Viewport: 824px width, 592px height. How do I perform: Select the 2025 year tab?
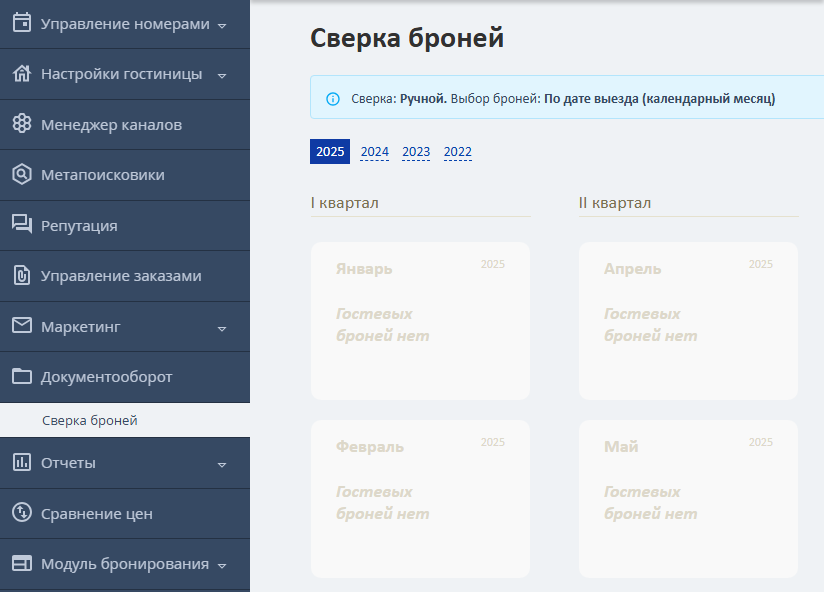tap(330, 151)
